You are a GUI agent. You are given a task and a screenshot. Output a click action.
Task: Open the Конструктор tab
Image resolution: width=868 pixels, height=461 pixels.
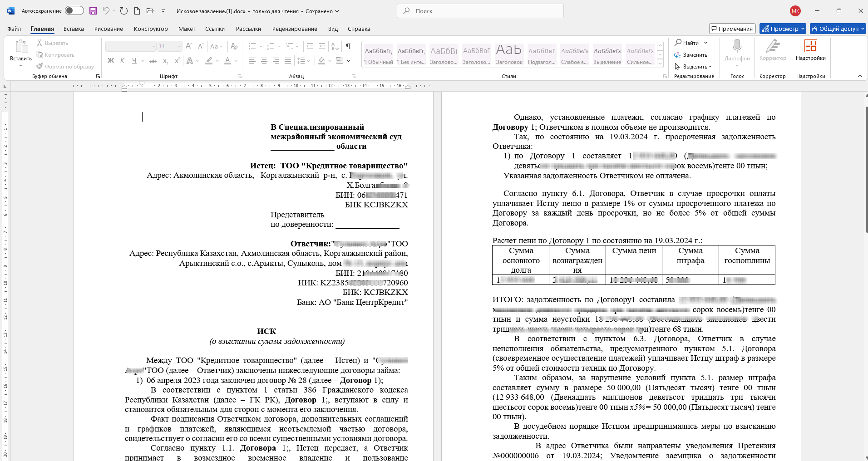(151, 29)
